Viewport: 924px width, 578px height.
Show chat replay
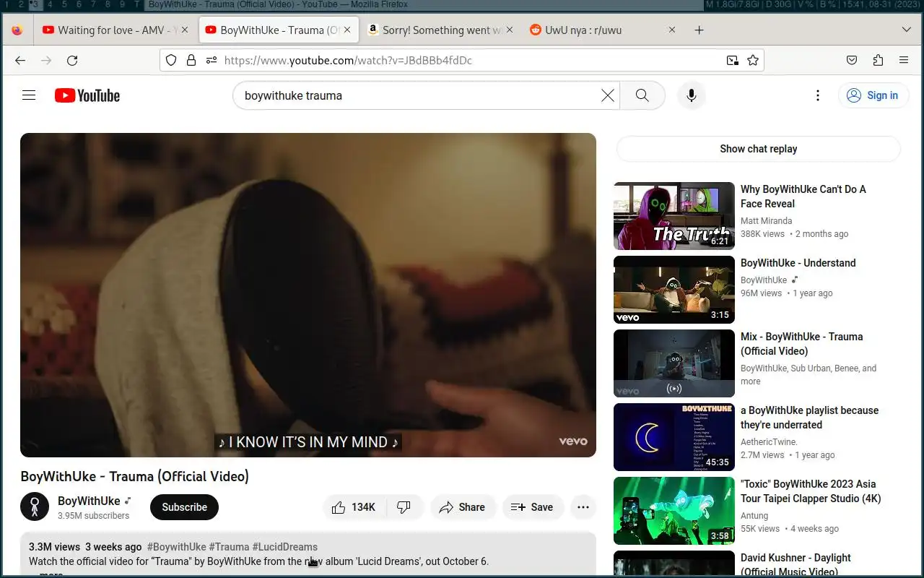(x=758, y=149)
